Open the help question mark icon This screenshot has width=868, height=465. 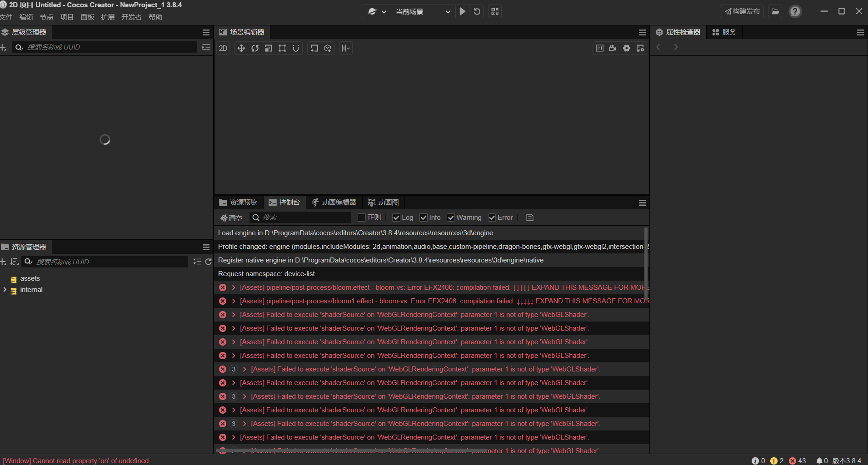[x=795, y=11]
